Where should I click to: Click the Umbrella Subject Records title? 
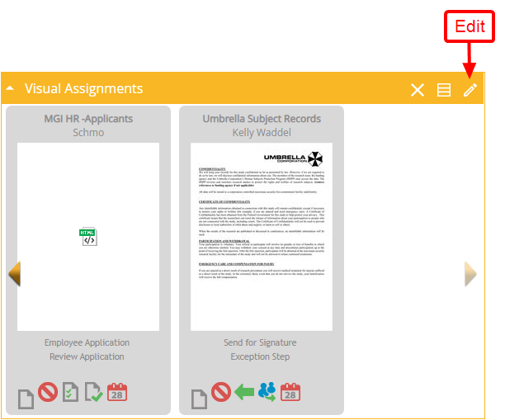pyautogui.click(x=262, y=119)
